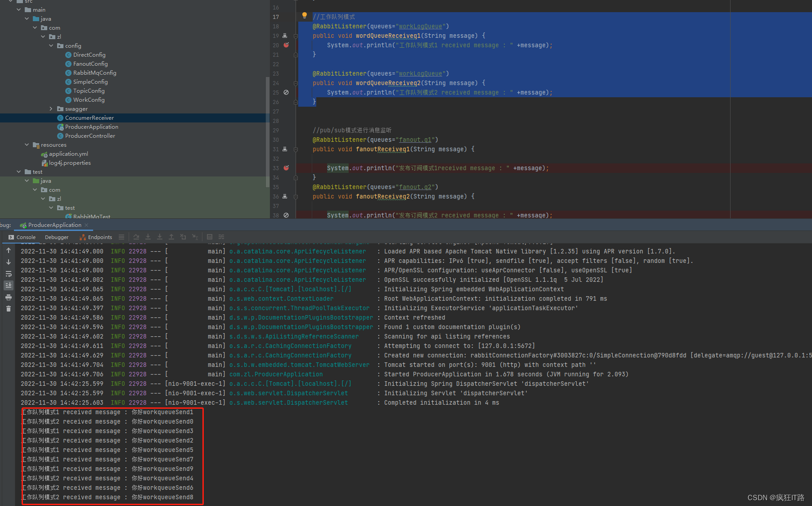The width and height of the screenshot is (812, 506).
Task: Click com.zl.ProducerApplication logger link in console
Action: [276, 374]
